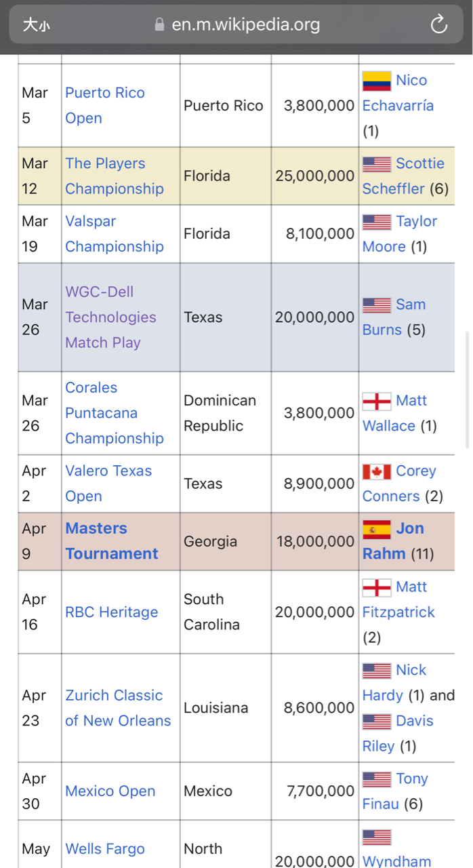Open the Zurich Classic of New Orleans link

[x=118, y=708]
